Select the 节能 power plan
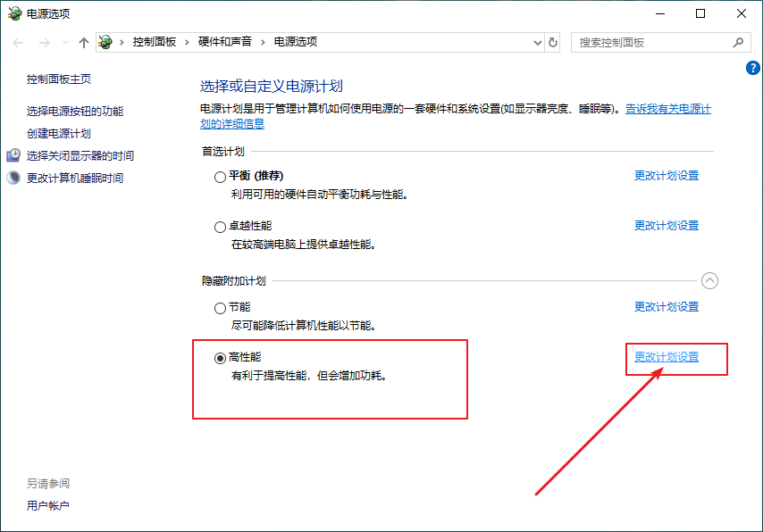The image size is (763, 532). coord(220,306)
